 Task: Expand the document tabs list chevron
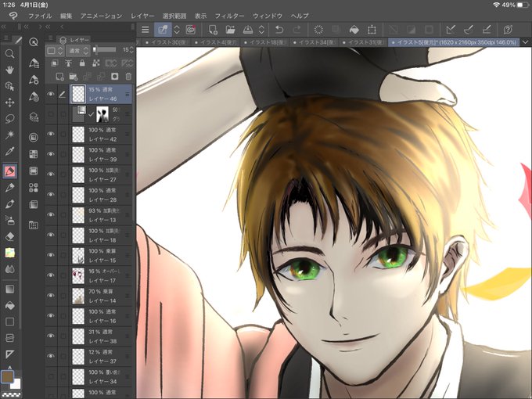click(x=526, y=42)
